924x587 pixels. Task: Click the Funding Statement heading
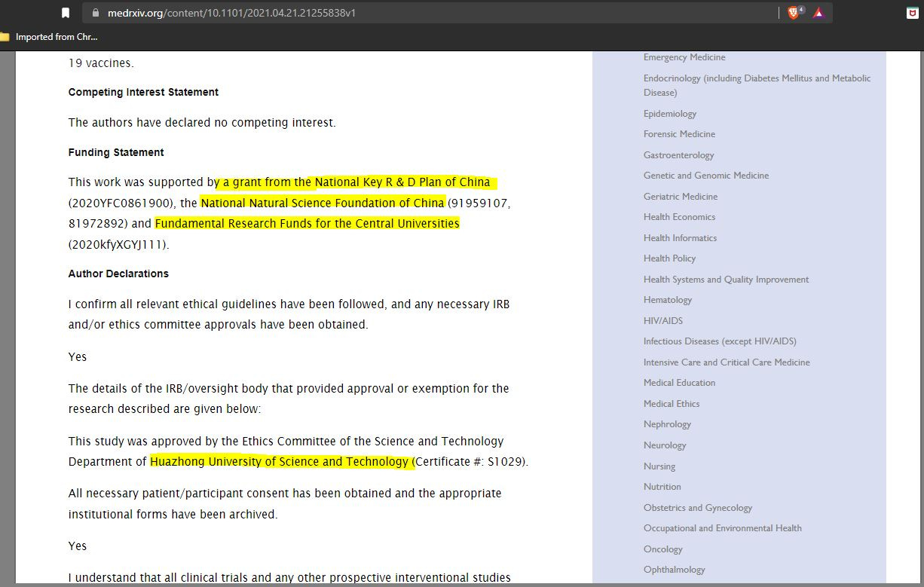pyautogui.click(x=116, y=152)
